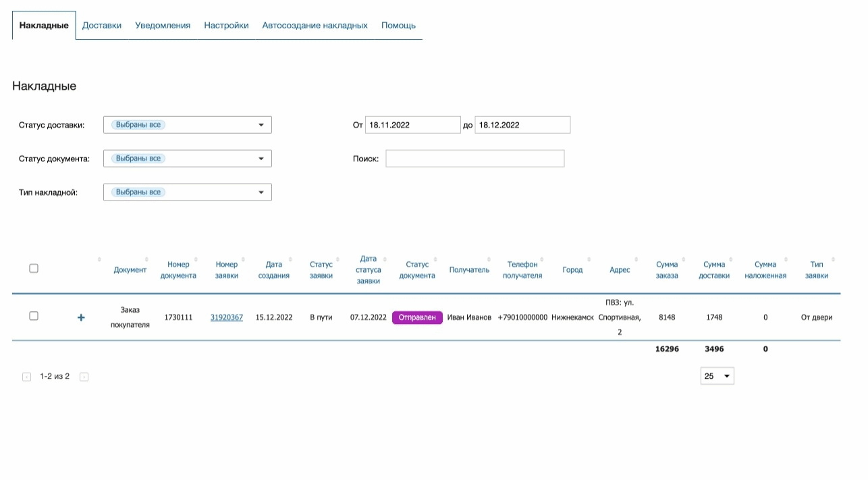
Task: Go to next page of results
Action: click(x=84, y=377)
